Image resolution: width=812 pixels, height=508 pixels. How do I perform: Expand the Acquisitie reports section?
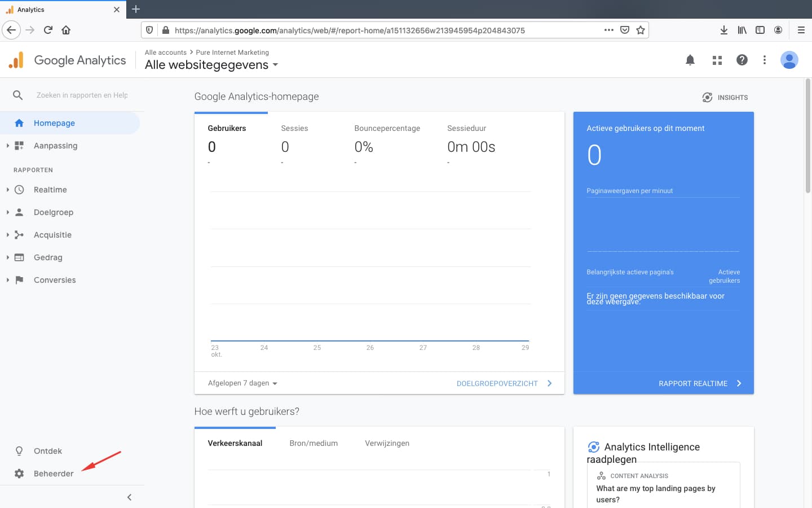[x=8, y=235]
